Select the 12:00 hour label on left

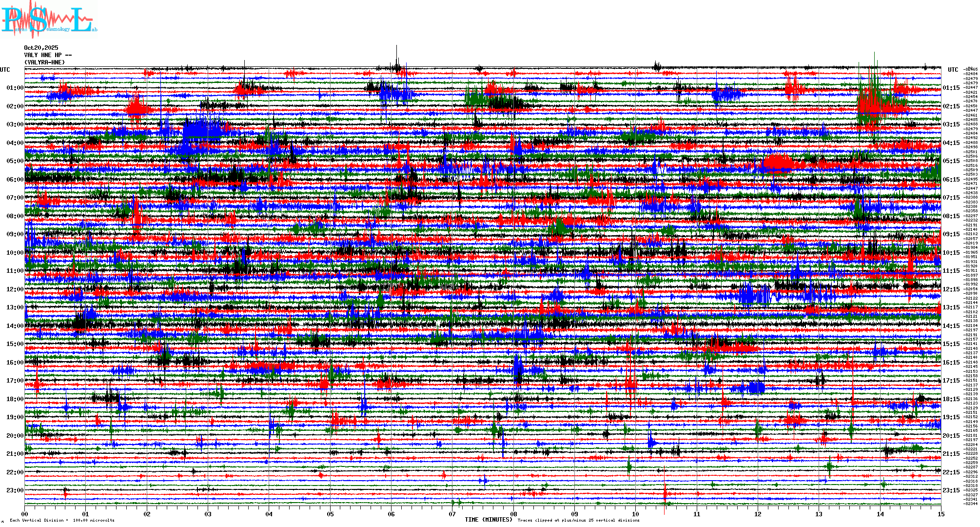coord(15,289)
